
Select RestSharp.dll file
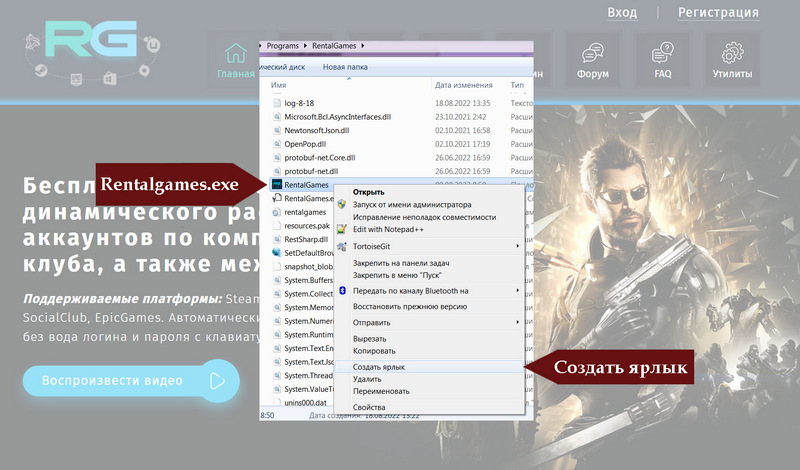tap(306, 239)
